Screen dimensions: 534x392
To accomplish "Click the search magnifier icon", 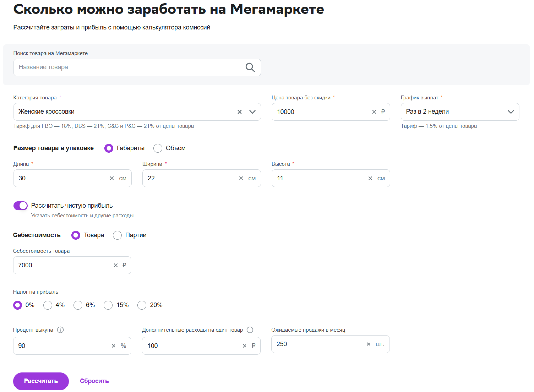I will [x=250, y=68].
